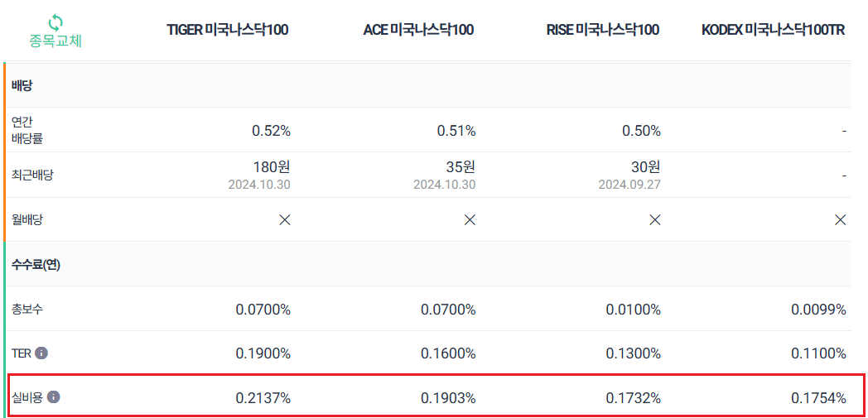Select ACE 미국나스닥100 column header
This screenshot has width=868, height=418.
click(x=418, y=30)
